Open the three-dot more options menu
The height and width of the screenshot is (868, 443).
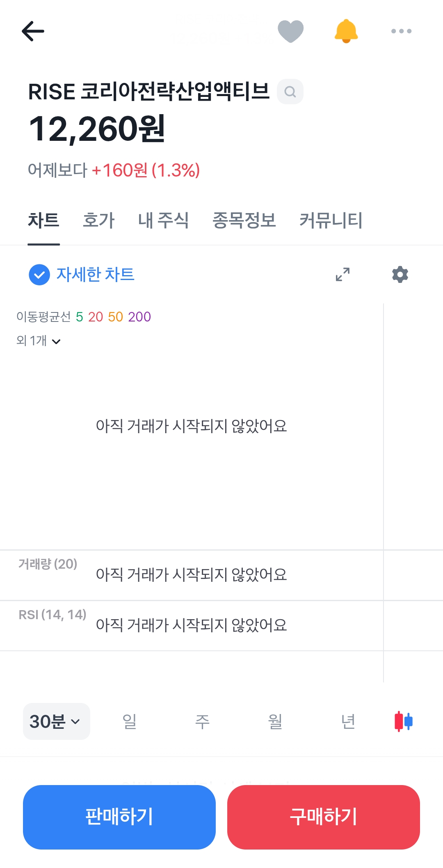pos(401,31)
